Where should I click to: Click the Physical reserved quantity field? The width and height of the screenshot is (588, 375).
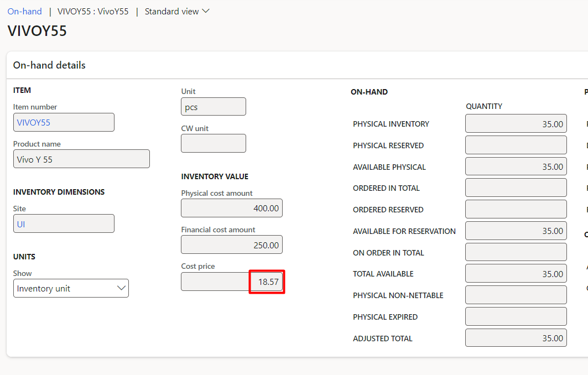(x=516, y=145)
